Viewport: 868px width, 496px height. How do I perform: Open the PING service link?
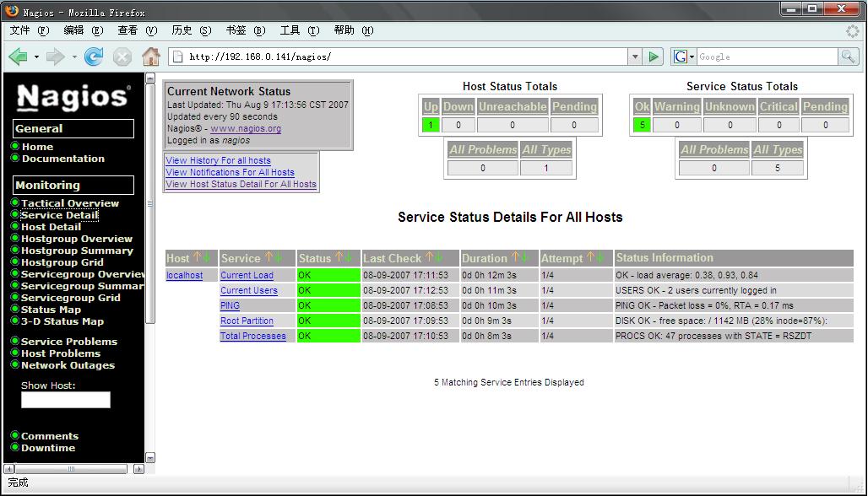[230, 305]
